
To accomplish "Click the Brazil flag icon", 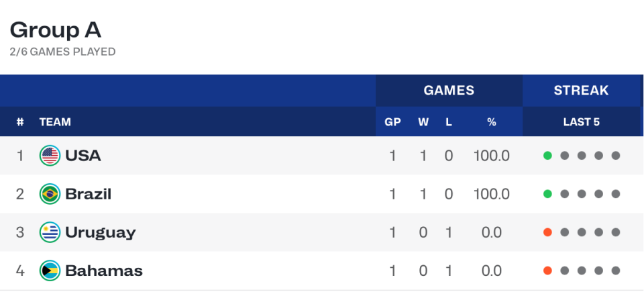I will pos(50,194).
